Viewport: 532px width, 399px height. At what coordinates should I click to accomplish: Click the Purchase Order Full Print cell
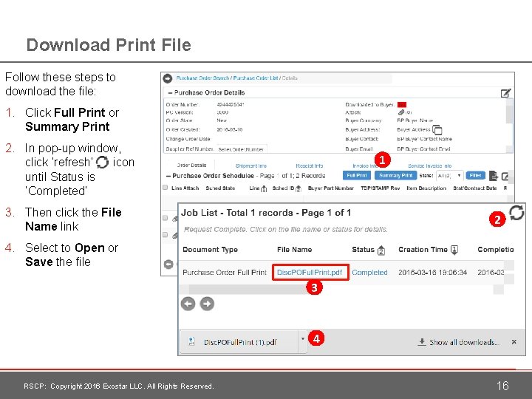[x=225, y=273]
